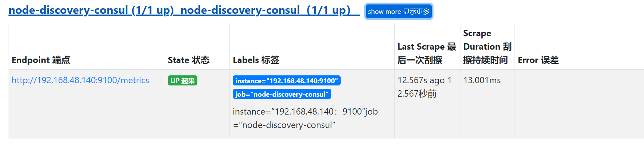Image resolution: width=644 pixels, height=150 pixels.
Task: Click the translated 2.567秒前 text
Action: 417,94
